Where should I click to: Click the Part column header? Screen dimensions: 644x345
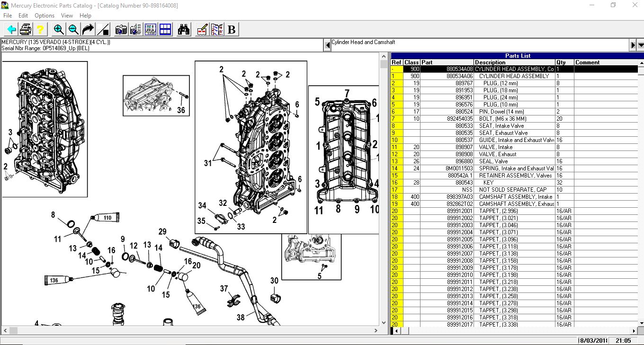[447, 62]
